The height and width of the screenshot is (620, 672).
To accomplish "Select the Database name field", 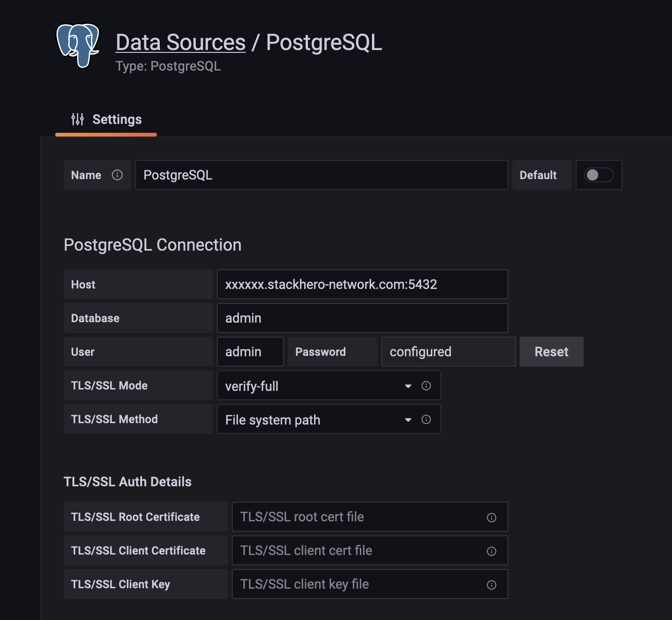I will (x=362, y=318).
